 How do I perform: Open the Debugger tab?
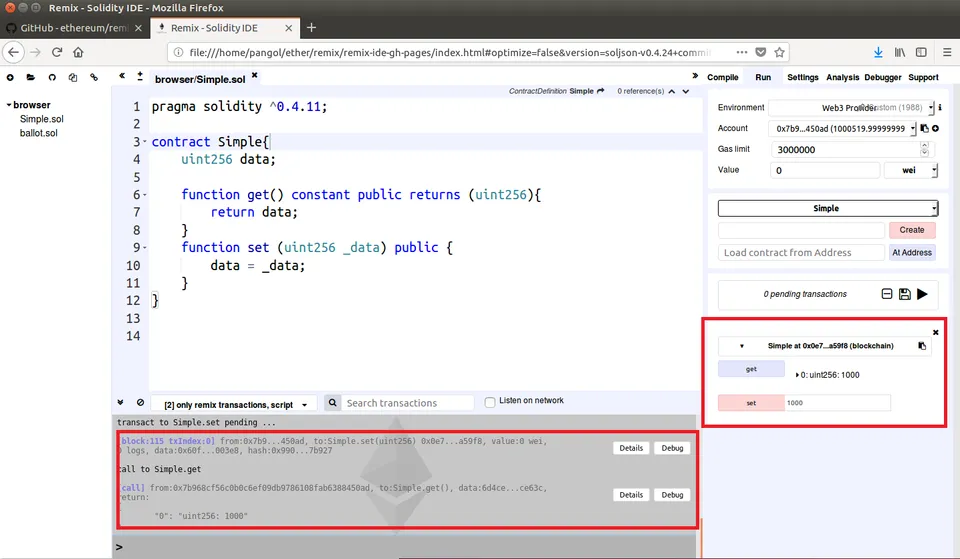pyautogui.click(x=883, y=77)
